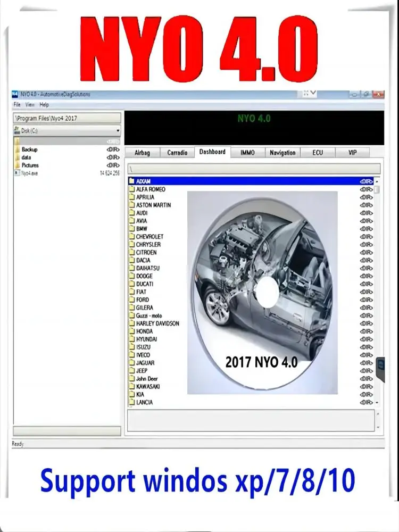Open the Navigation tab

pos(282,153)
